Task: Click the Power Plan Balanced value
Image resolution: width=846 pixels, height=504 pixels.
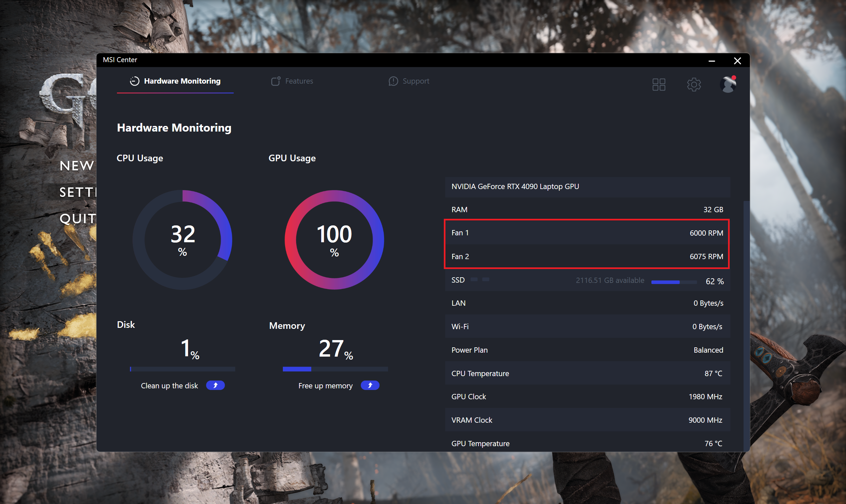Action: (x=708, y=350)
